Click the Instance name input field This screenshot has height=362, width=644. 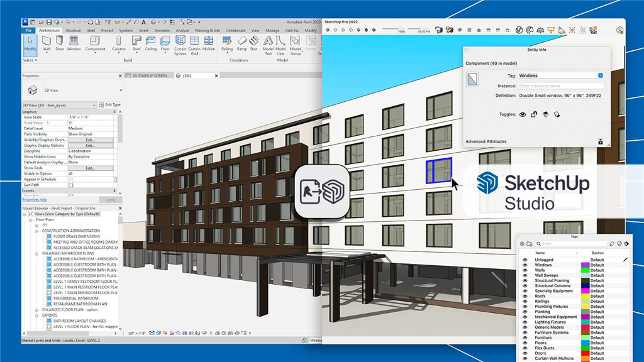click(560, 85)
